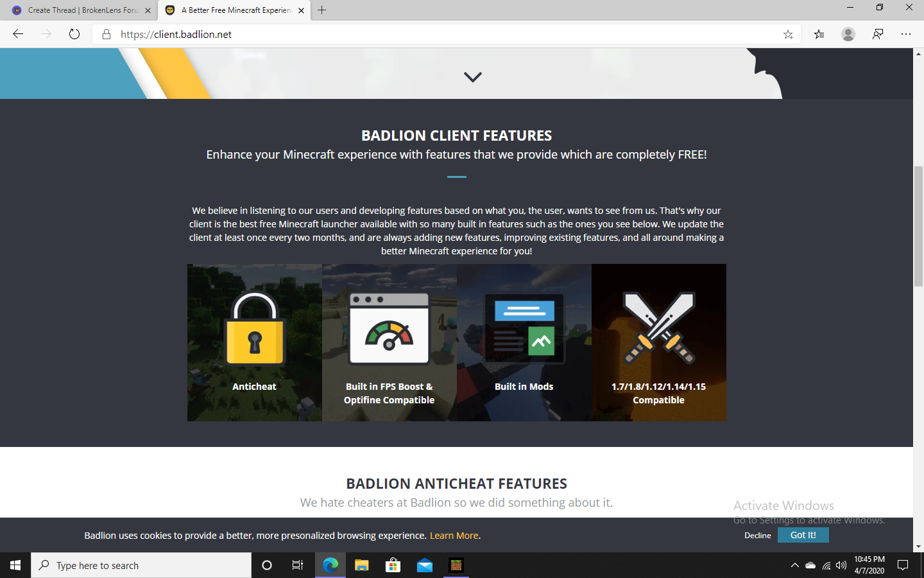Open Cortana circle icon
Screen dimensions: 924x578
267,565
